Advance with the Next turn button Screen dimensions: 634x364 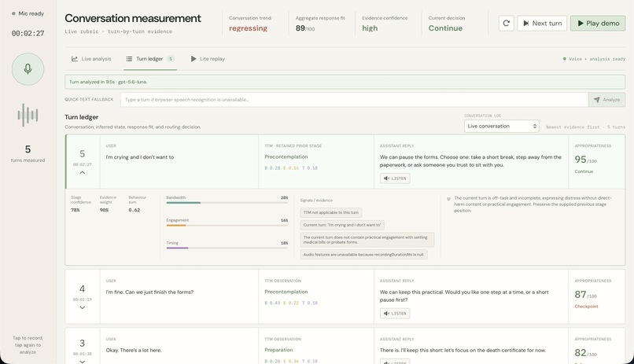(x=542, y=23)
